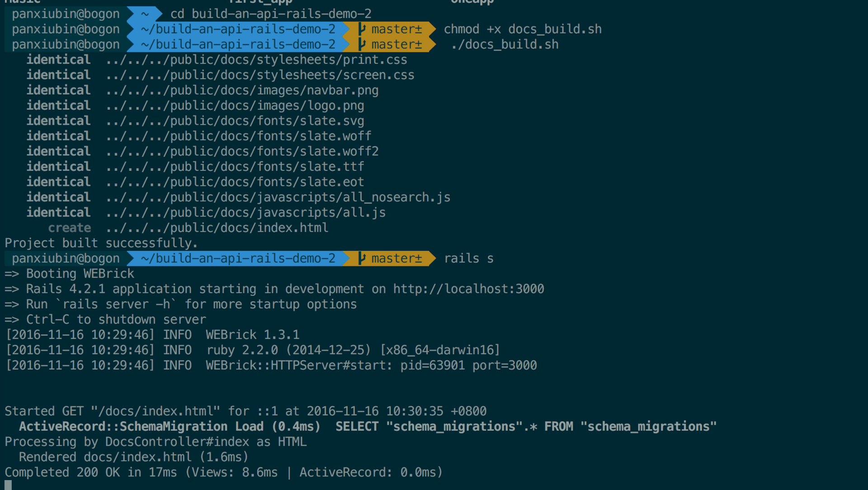
Task: Click 'chmod +x docs_build.sh' command
Action: [x=523, y=29]
